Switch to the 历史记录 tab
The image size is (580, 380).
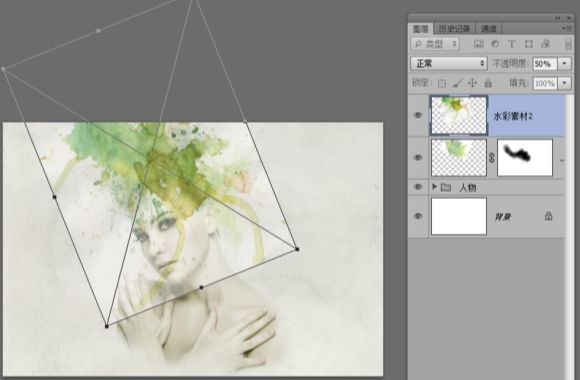[x=454, y=28]
